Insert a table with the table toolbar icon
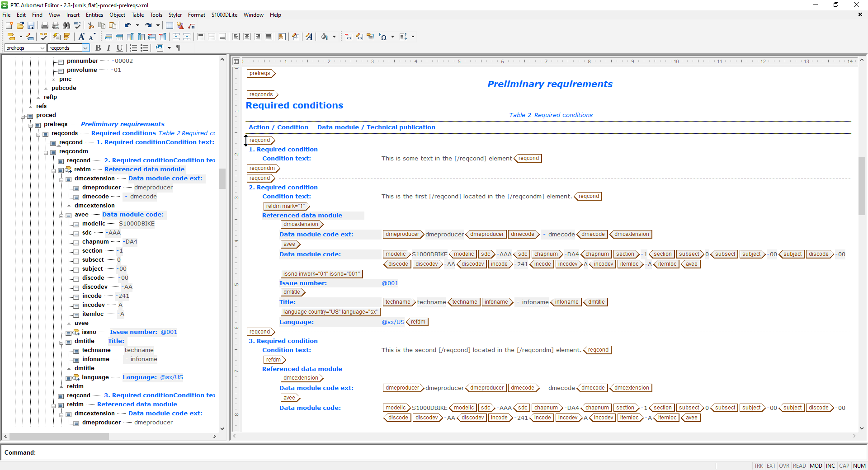The height and width of the screenshot is (470, 868). coord(170,26)
